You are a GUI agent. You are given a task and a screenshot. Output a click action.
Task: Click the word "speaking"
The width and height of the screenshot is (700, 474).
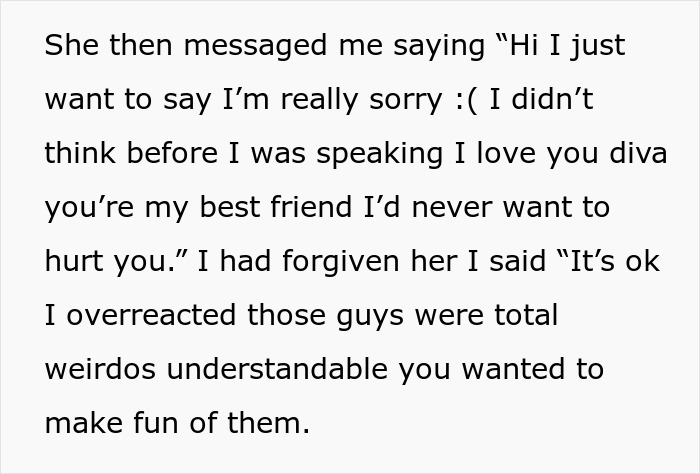(379, 154)
